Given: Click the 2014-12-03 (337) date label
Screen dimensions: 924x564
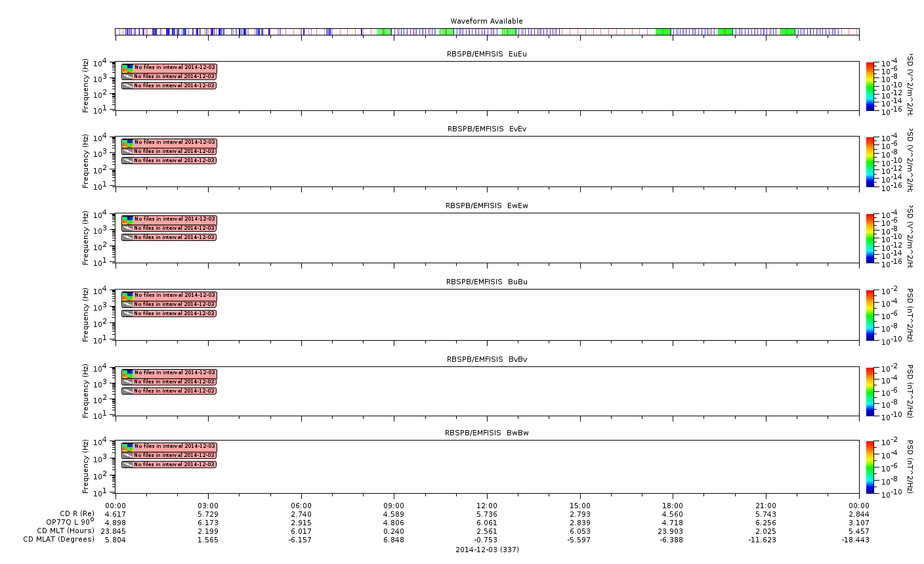Looking at the screenshot, I should (487, 550).
